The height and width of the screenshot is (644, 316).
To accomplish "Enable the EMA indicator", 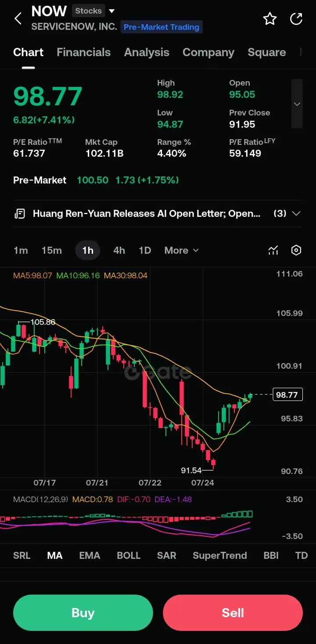I will (x=90, y=555).
